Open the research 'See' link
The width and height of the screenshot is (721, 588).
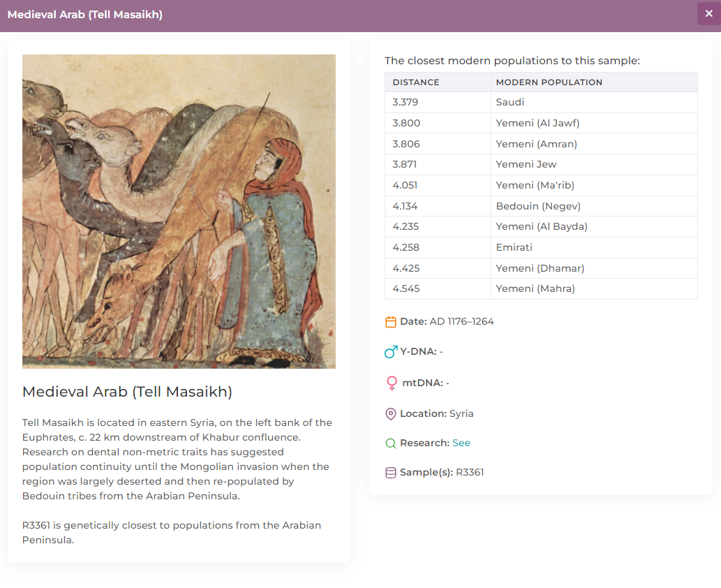coord(461,443)
